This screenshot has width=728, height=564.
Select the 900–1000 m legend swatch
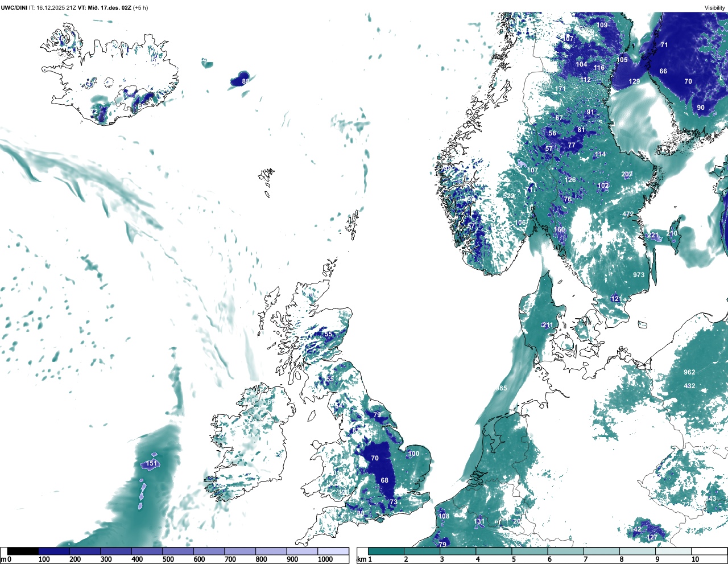pyautogui.click(x=302, y=551)
